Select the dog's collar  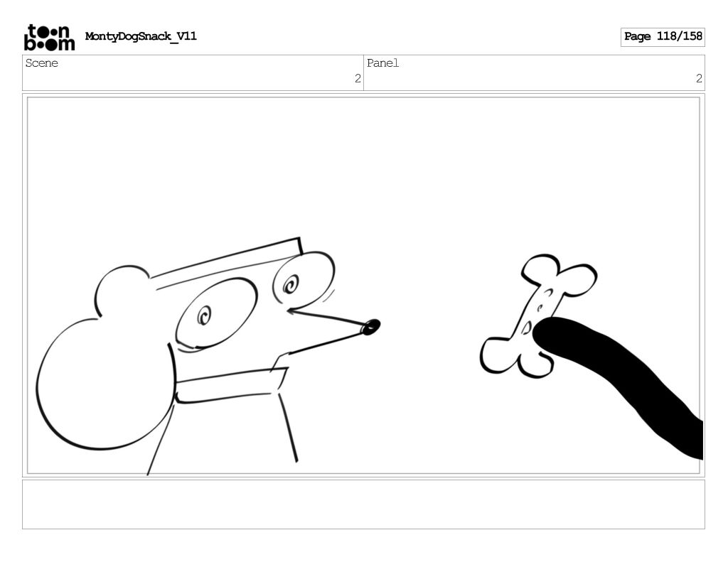227,385
